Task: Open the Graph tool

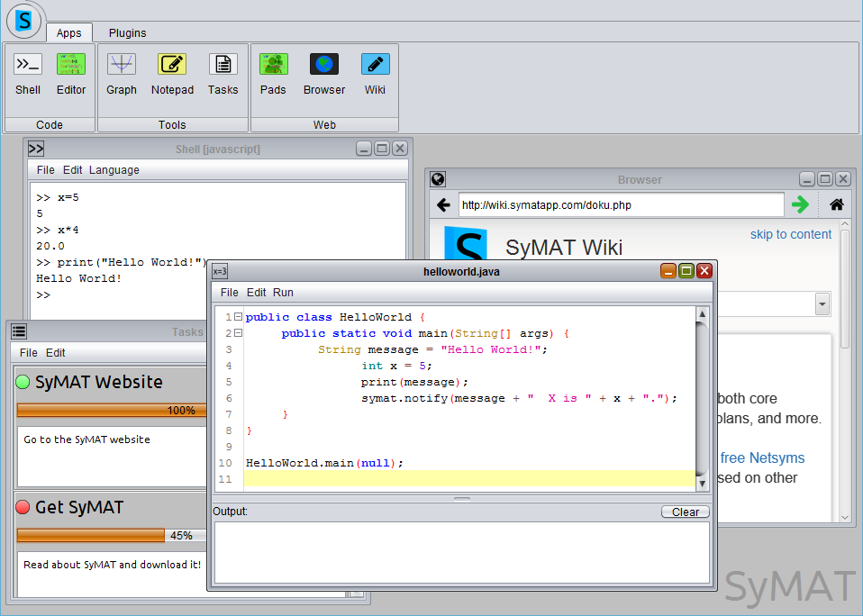Action: pos(122,66)
